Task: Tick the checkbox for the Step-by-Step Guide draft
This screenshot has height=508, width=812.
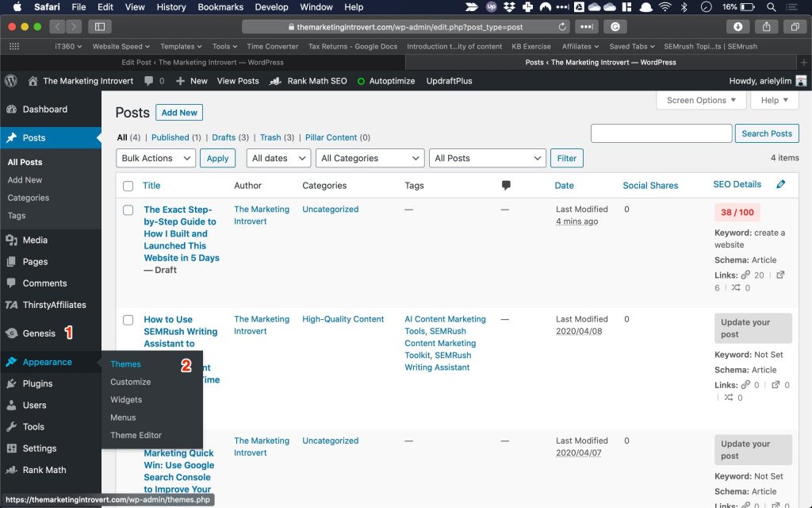Action: [128, 210]
